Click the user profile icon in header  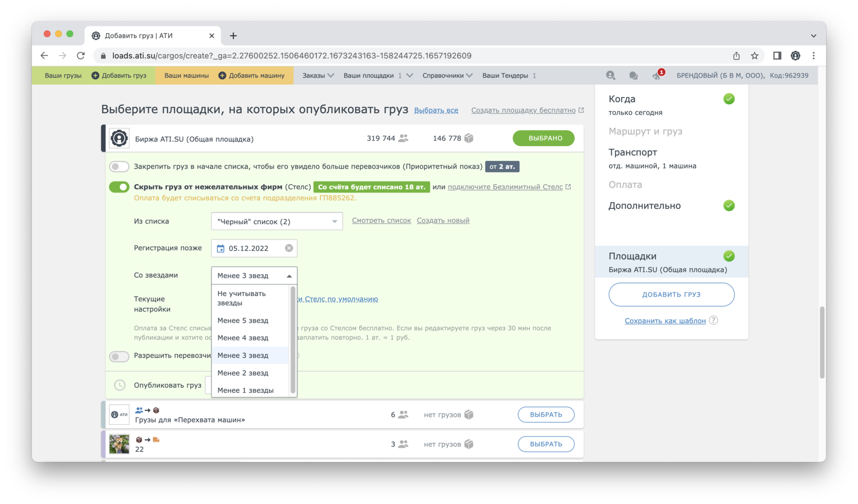pos(610,76)
